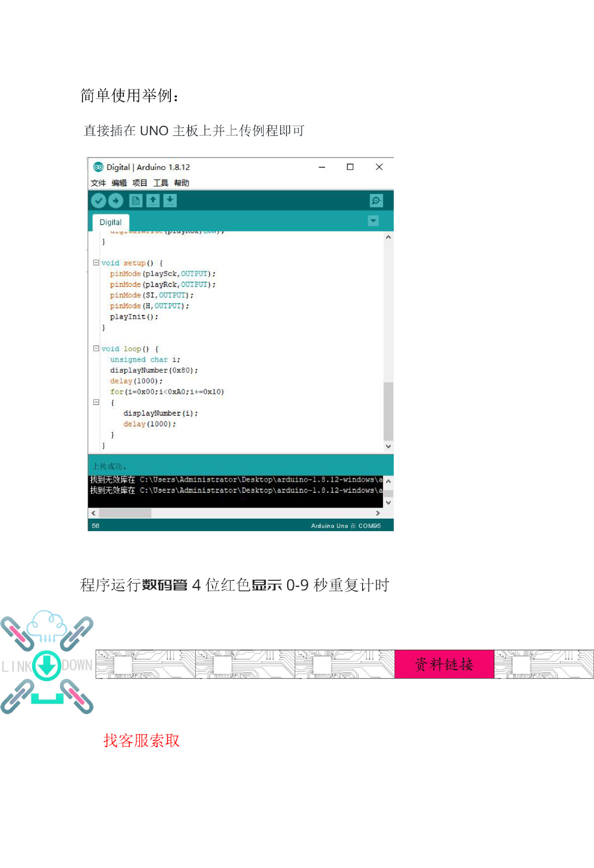
Task: Click the 'unsigned char i;' line
Action: [145, 359]
